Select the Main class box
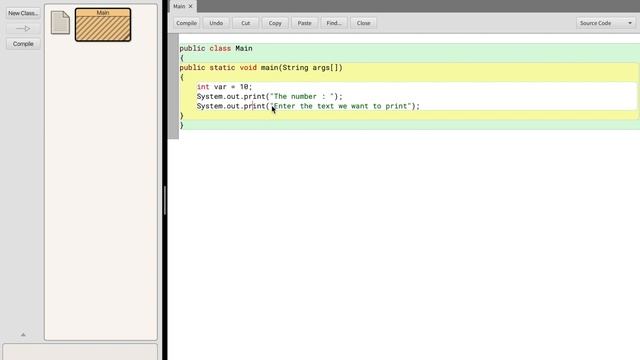Screen dimensions: 640x360 [103, 25]
